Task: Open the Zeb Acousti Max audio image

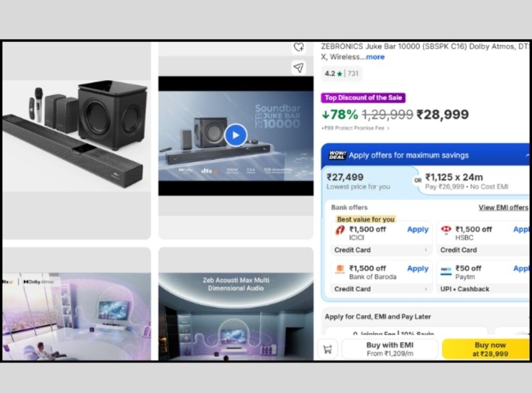Action: click(x=236, y=316)
